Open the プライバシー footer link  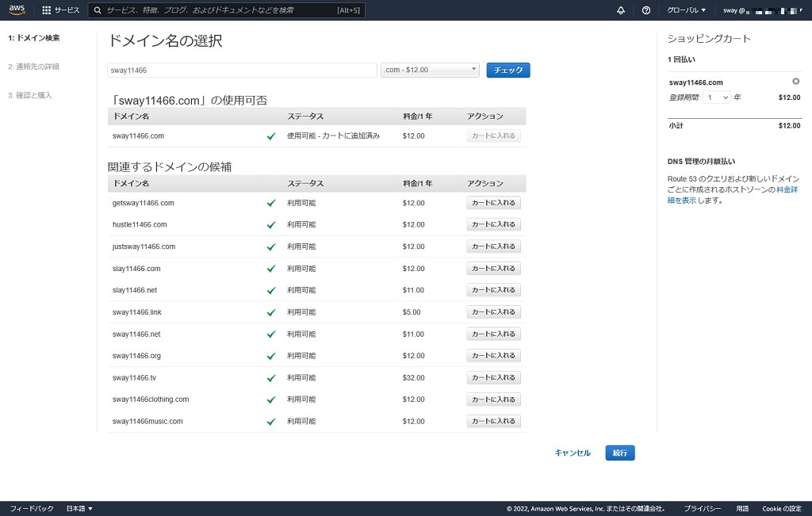pyautogui.click(x=703, y=508)
